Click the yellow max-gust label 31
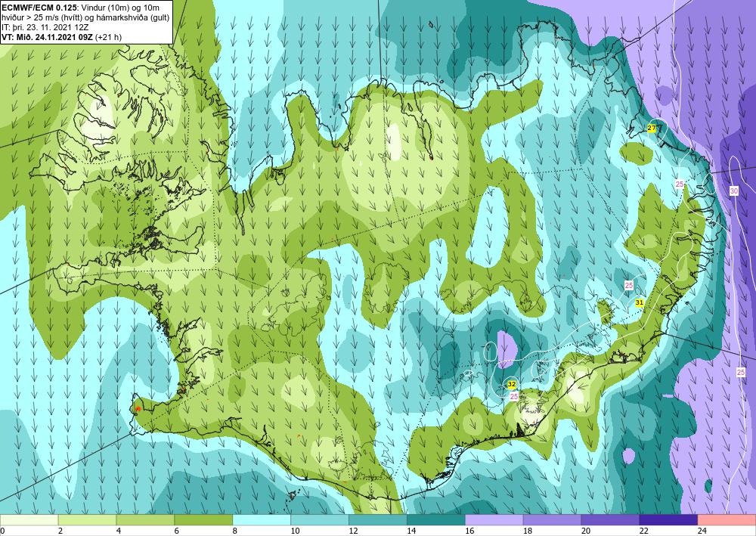The width and height of the screenshot is (756, 536). 640,302
